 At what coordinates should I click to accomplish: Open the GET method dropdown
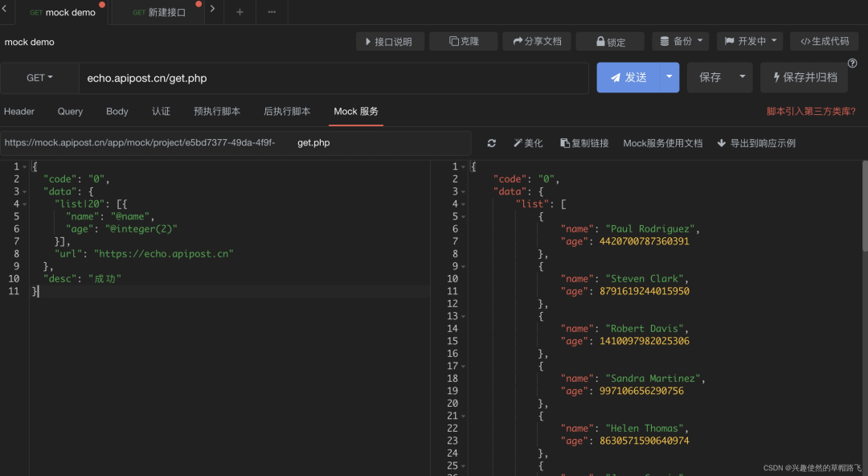[39, 78]
